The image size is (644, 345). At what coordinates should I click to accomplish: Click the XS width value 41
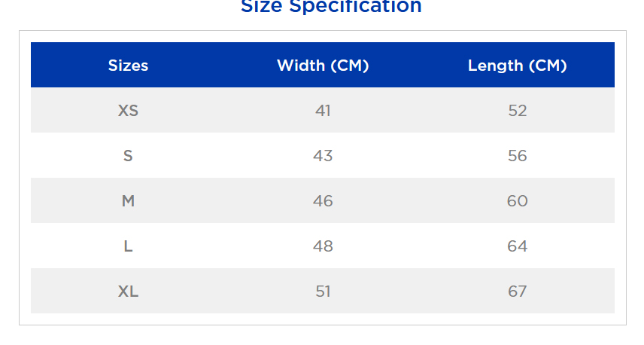(323, 111)
